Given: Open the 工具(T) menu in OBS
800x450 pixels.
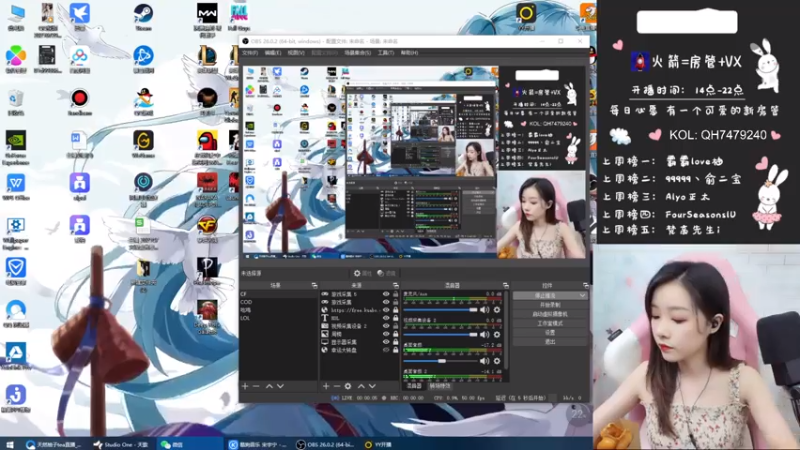Looking at the screenshot, I should click(386, 53).
